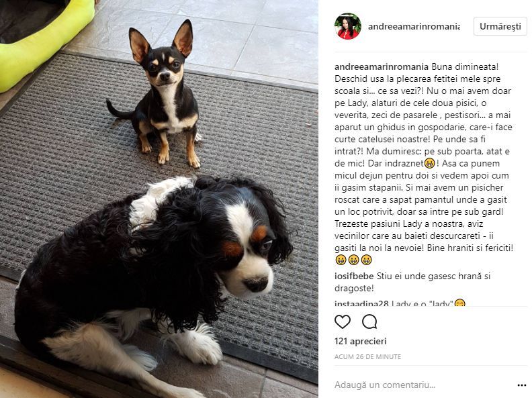Open comments with the speech bubble icon

tap(369, 321)
